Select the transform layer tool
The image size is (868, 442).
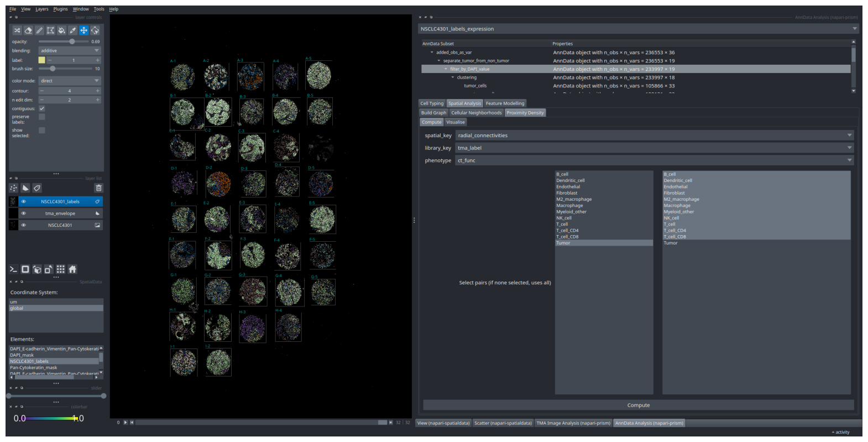click(x=95, y=30)
